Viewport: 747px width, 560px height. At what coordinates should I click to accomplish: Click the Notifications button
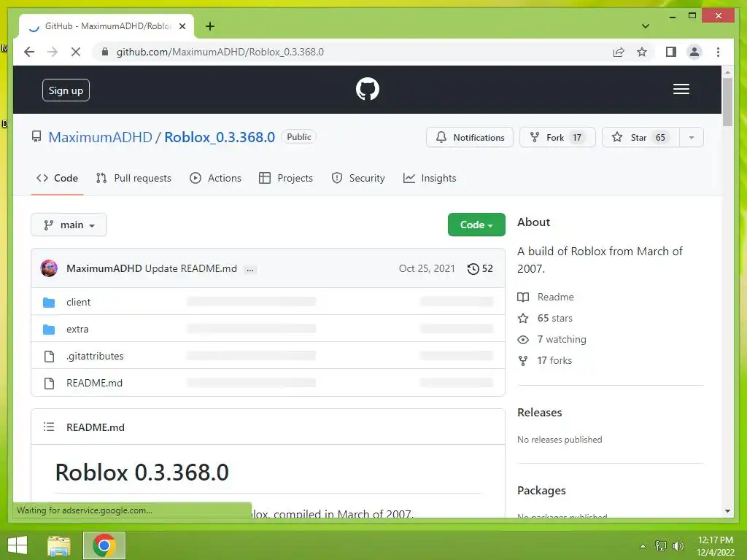470,138
